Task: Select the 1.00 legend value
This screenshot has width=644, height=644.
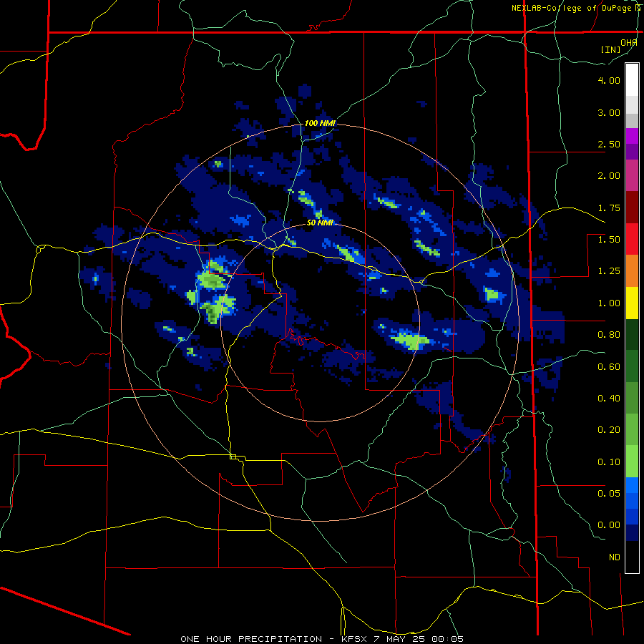Action: (x=609, y=303)
